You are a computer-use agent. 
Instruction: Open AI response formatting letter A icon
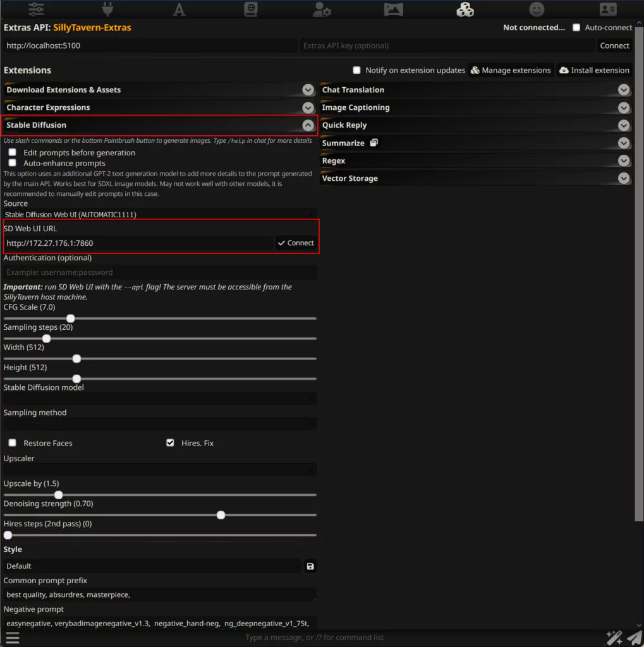point(179,9)
